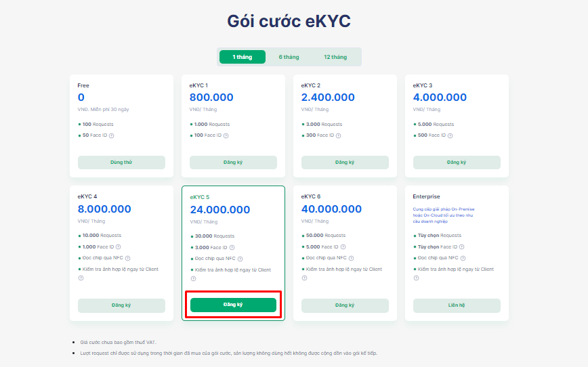Click the info icon beside eKYC 6 Face ID
The height and width of the screenshot is (367, 588).
(343, 246)
